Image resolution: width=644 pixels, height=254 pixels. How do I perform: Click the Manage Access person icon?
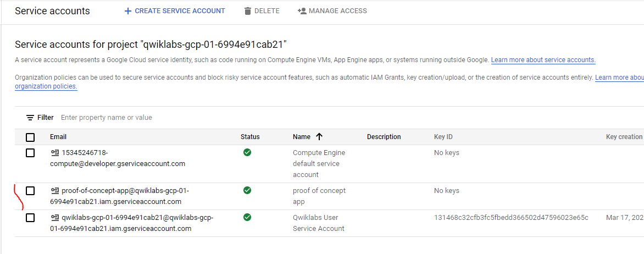click(x=302, y=11)
